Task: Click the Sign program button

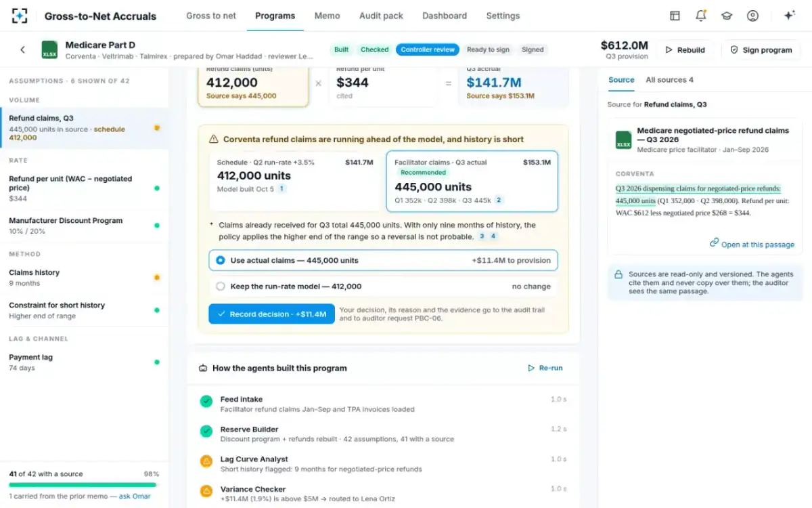Action: [761, 49]
